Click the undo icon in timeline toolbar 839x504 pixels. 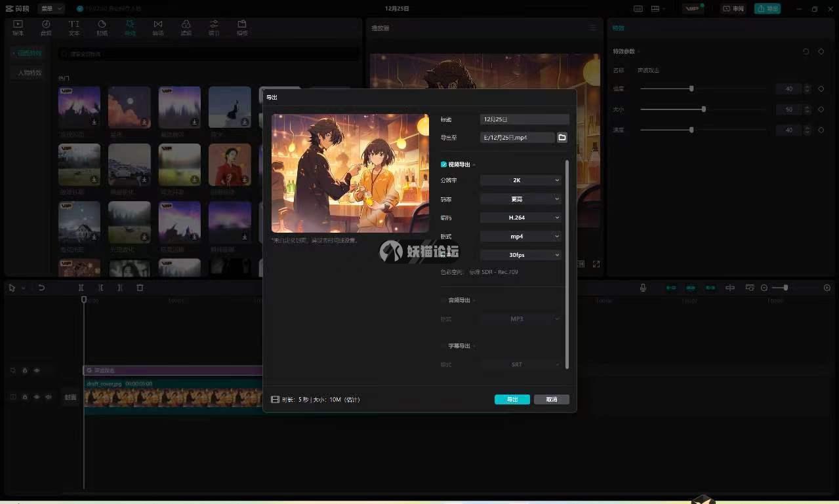[41, 288]
